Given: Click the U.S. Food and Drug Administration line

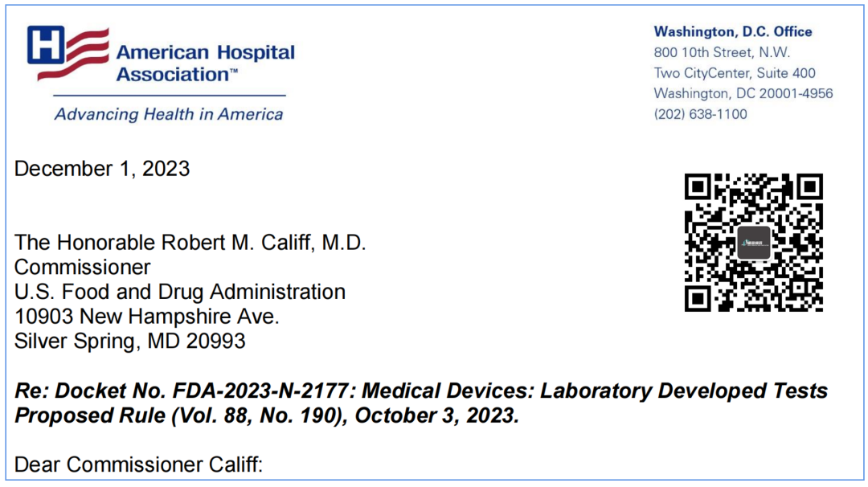Looking at the screenshot, I should pyautogui.click(x=180, y=292).
